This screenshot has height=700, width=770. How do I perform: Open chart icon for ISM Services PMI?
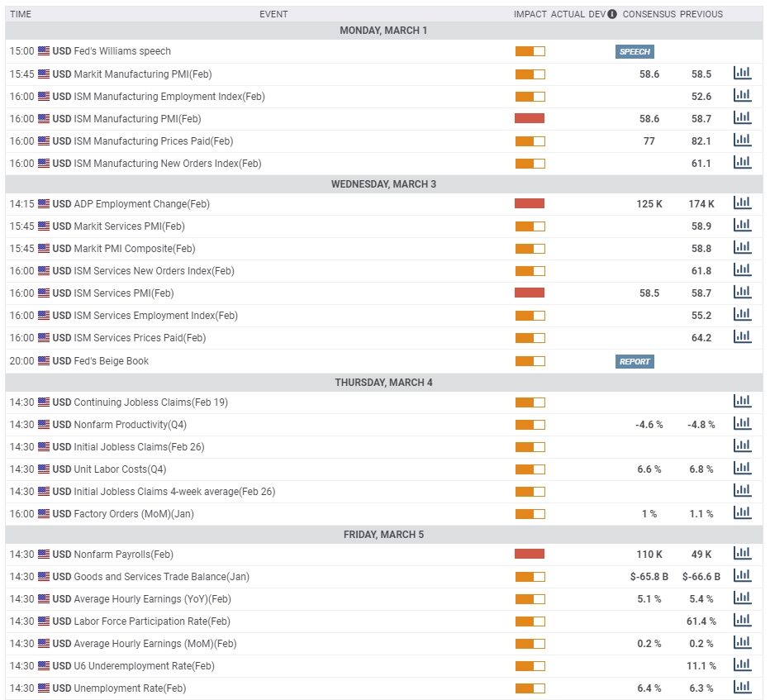pyautogui.click(x=742, y=293)
